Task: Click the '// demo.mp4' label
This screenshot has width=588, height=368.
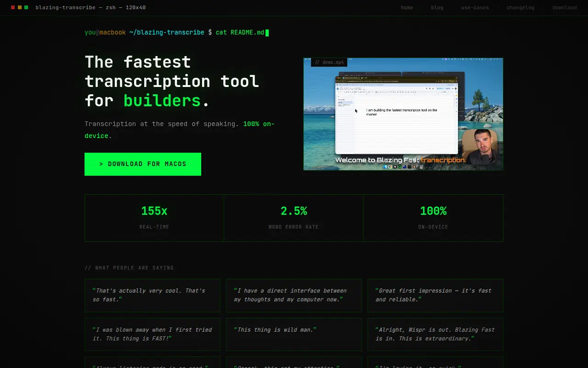Action: pos(329,62)
